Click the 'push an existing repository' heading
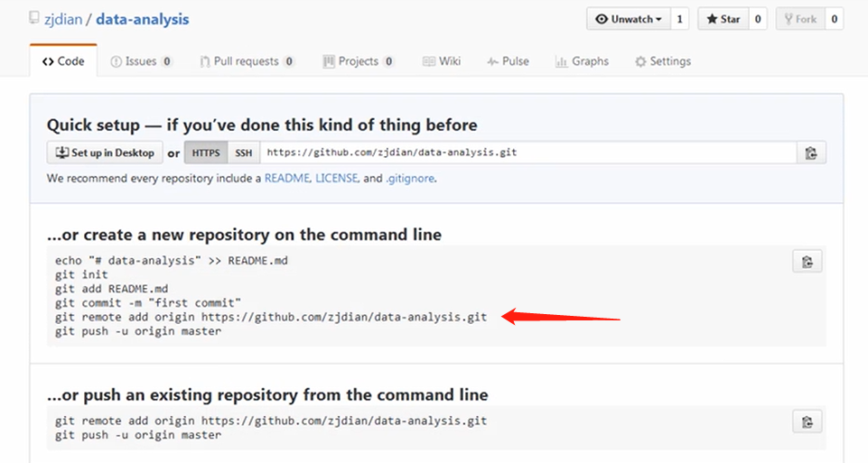The height and width of the screenshot is (463, 868). [x=267, y=395]
